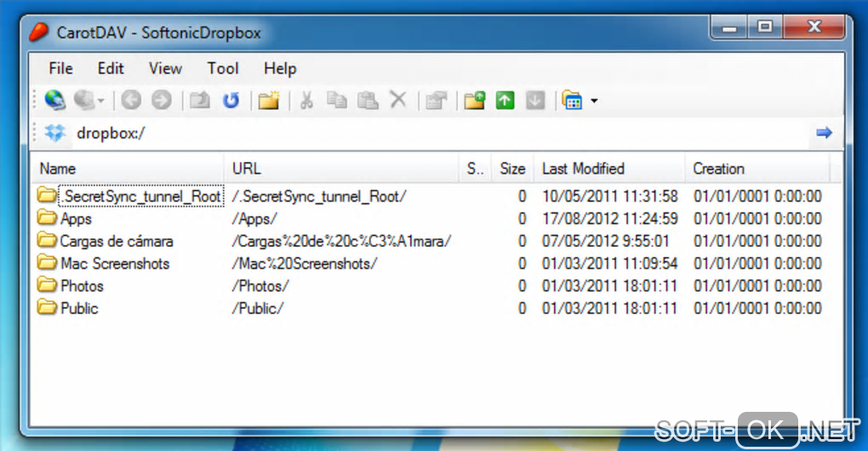Image resolution: width=868 pixels, height=451 pixels.
Task: Open the Help menu
Action: tap(280, 68)
